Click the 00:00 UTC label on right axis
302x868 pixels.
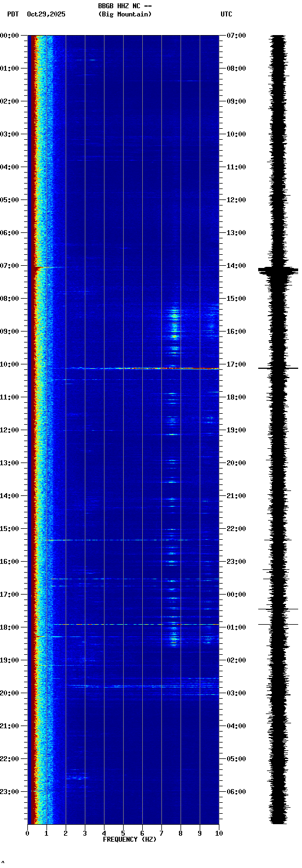[x=236, y=595]
